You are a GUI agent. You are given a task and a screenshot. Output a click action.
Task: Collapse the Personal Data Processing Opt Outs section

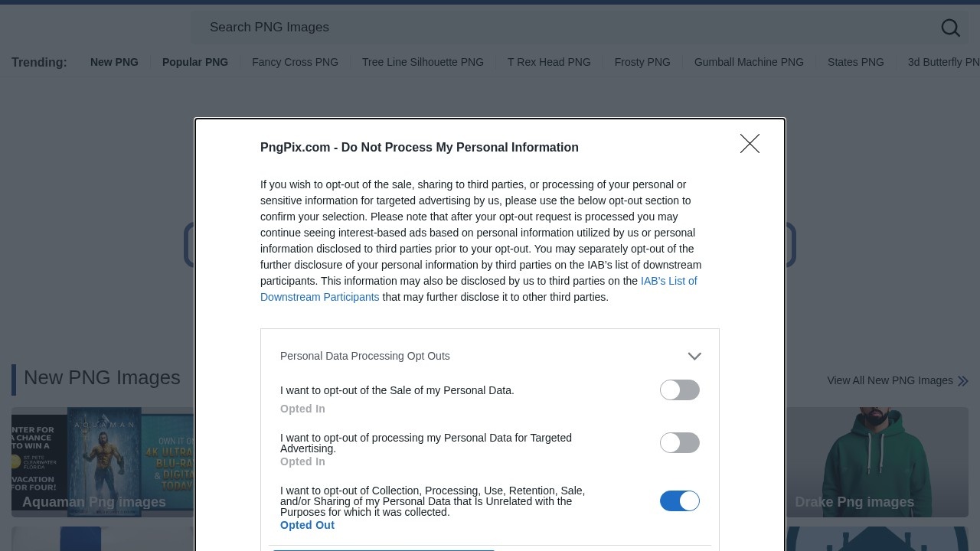(x=694, y=356)
